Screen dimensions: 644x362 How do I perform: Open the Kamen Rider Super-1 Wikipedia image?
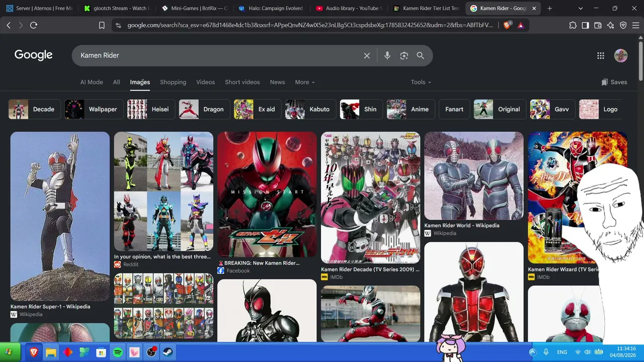coord(60,216)
